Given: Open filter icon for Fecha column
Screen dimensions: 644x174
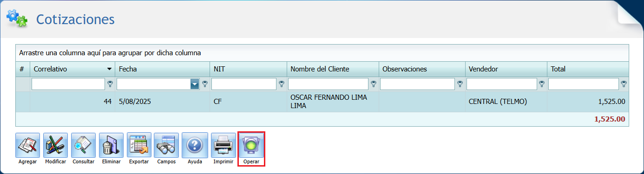Looking at the screenshot, I should click(205, 84).
